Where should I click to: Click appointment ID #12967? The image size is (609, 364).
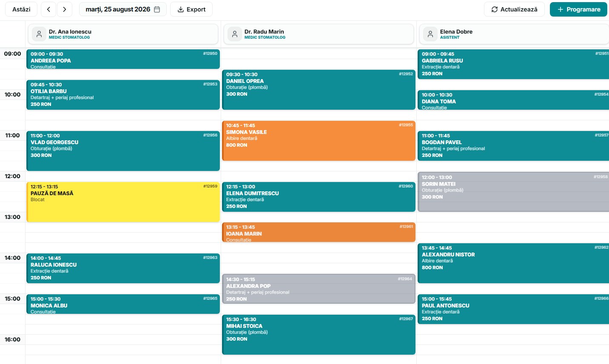click(x=406, y=319)
